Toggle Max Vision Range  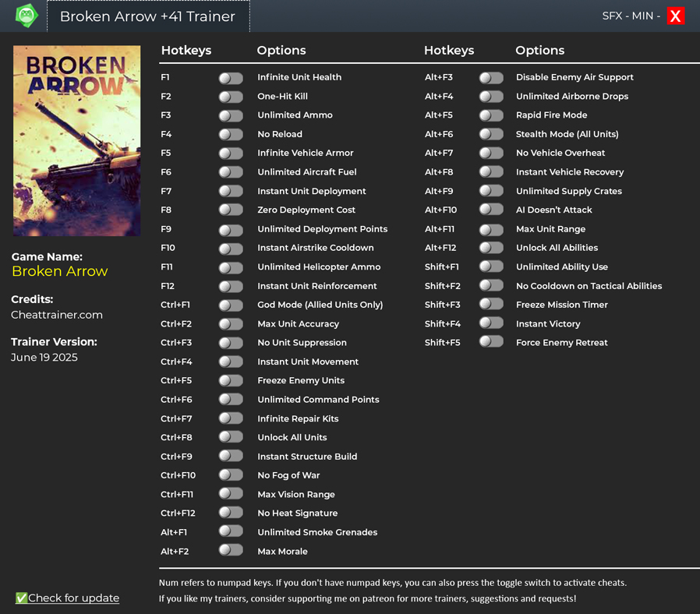pos(231,493)
